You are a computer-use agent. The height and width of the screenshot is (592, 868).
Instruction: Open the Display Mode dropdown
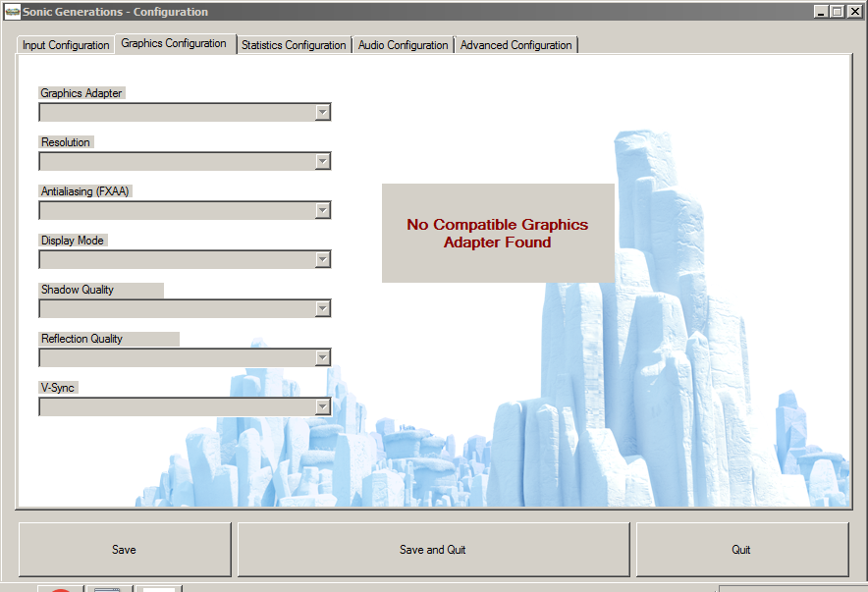click(185, 259)
